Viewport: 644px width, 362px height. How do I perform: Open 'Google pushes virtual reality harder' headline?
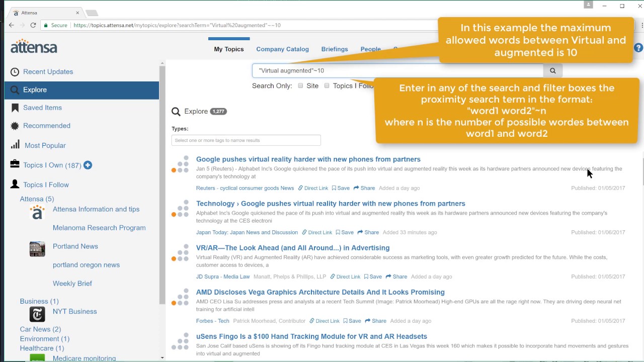click(308, 159)
